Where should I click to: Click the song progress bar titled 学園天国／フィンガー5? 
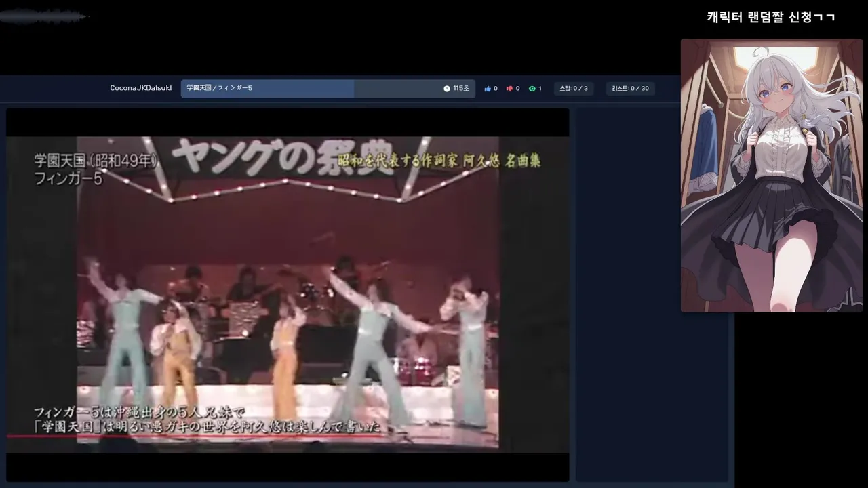point(328,89)
